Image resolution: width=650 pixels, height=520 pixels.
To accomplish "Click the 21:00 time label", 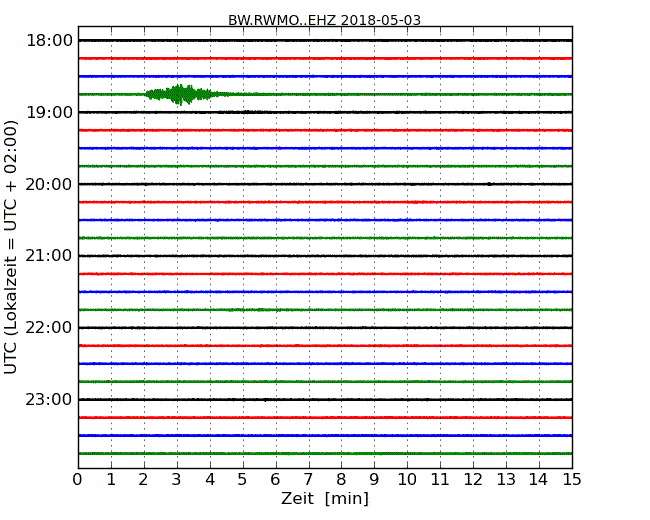I will 49,256.
